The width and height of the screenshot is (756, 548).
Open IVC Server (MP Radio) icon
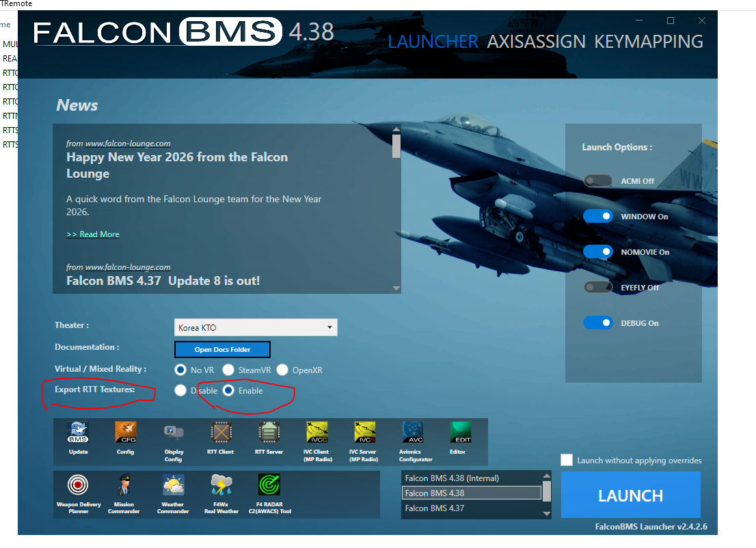(364, 433)
